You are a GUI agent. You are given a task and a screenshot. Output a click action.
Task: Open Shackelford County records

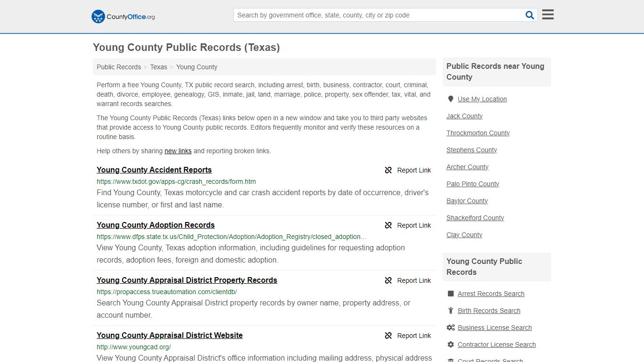point(475,218)
